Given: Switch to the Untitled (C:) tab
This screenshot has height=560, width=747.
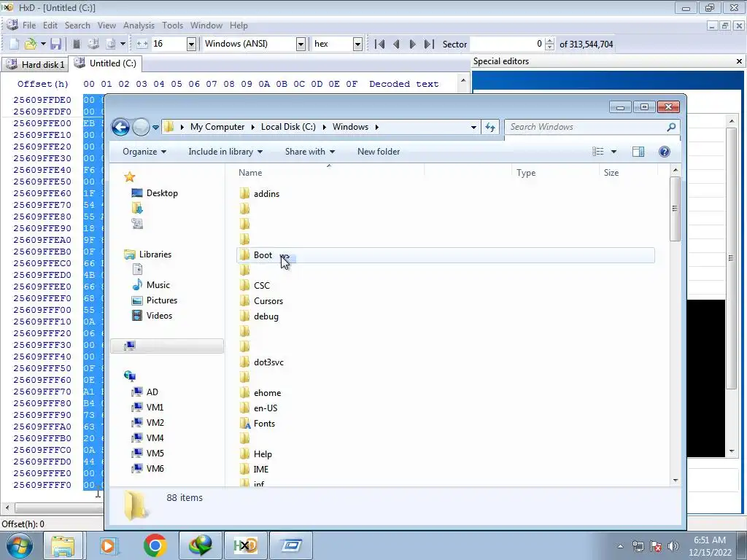Looking at the screenshot, I should [105, 63].
